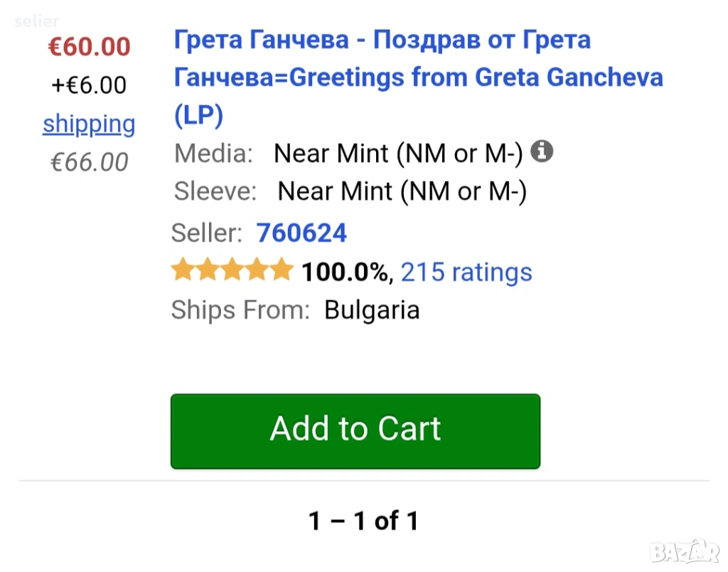Click the 'Seller:' label
The height and width of the screenshot is (572, 728).
pyautogui.click(x=206, y=233)
